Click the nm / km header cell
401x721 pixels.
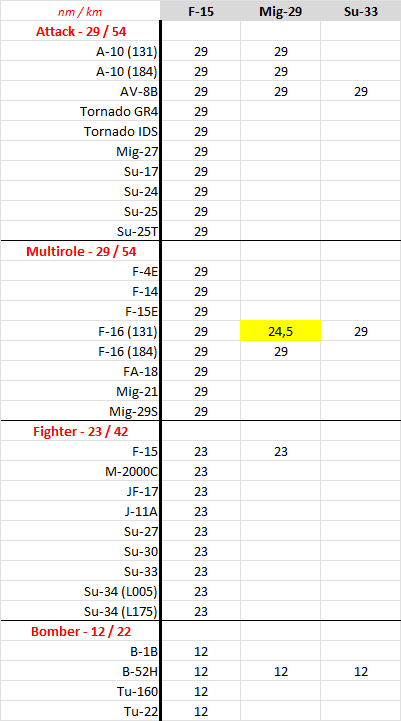(80, 11)
